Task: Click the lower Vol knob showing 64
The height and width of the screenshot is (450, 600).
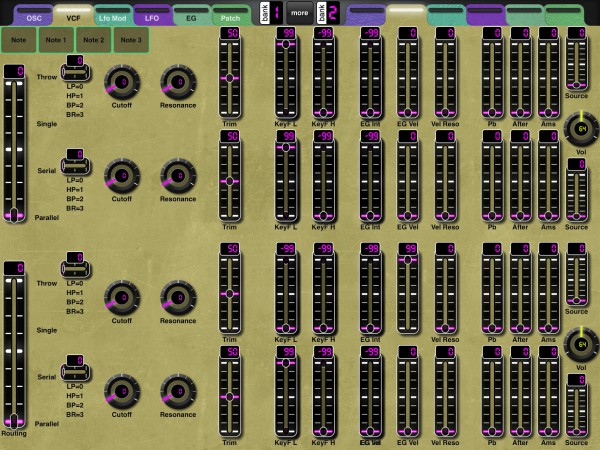Action: click(582, 345)
